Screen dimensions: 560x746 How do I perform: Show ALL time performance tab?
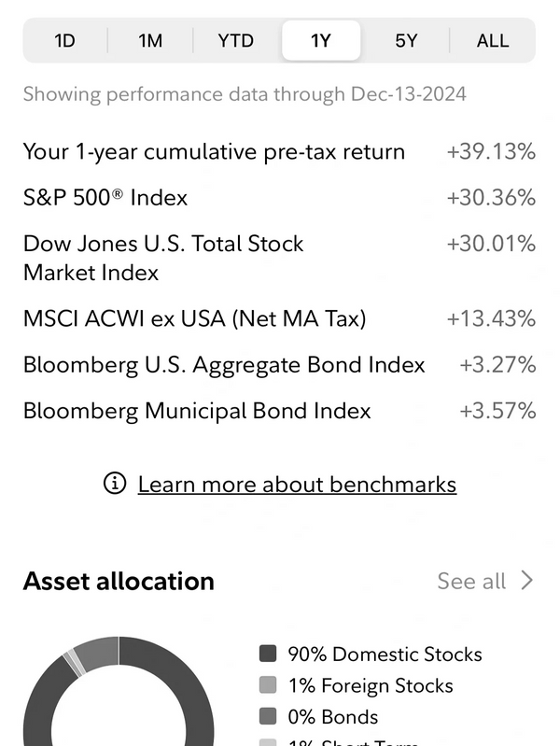[492, 40]
